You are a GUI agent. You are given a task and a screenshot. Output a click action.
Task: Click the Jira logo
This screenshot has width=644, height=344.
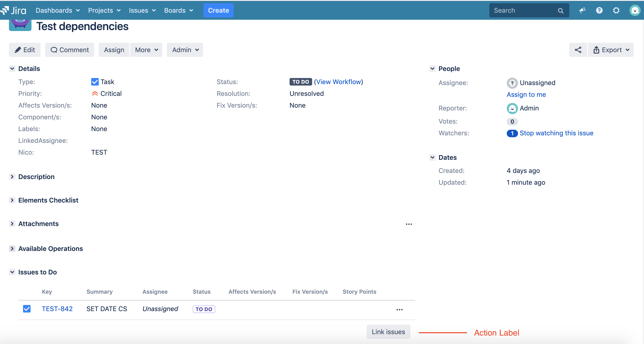[14, 10]
